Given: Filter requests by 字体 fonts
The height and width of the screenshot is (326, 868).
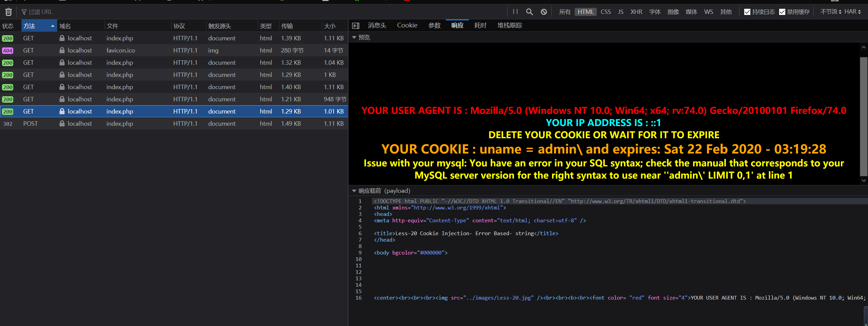Looking at the screenshot, I should pyautogui.click(x=655, y=12).
